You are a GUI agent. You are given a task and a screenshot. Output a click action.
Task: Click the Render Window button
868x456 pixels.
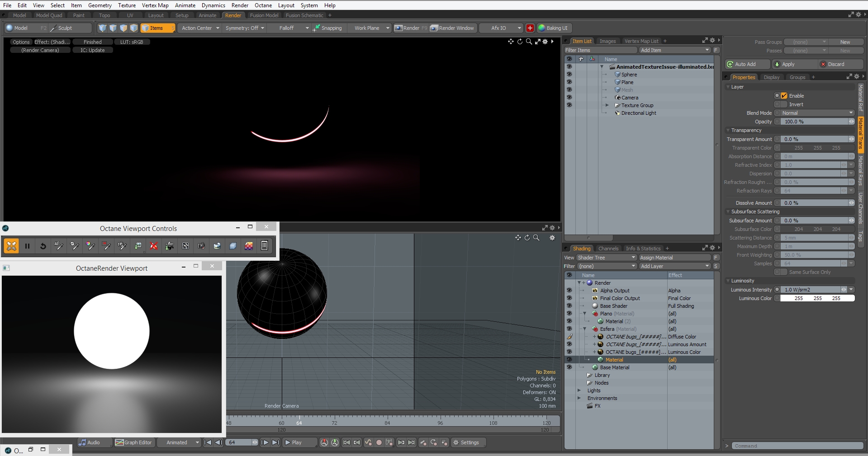point(452,28)
